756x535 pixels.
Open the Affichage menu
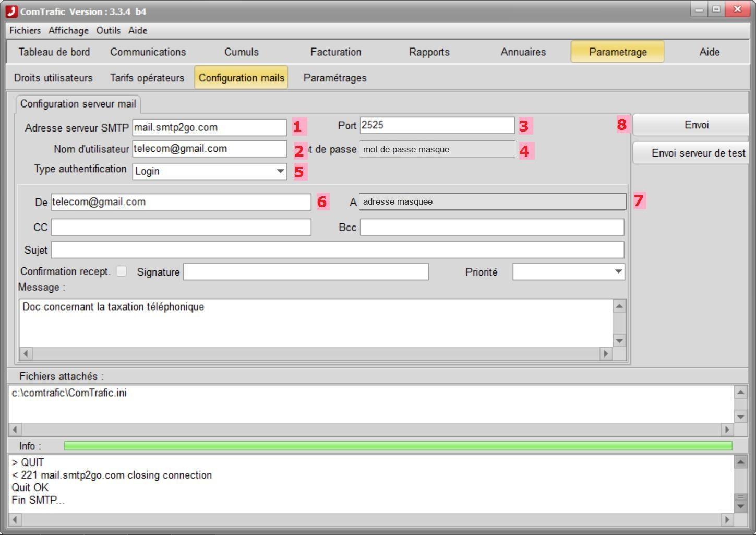click(68, 30)
